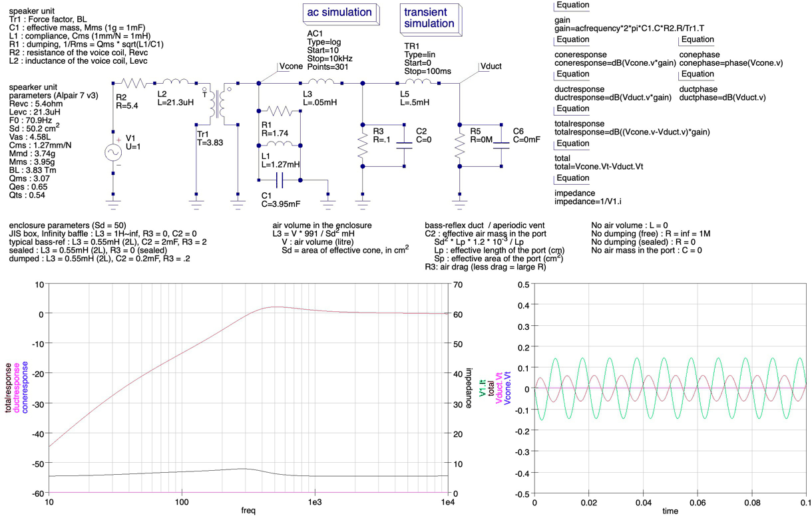The width and height of the screenshot is (812, 516).
Task: Click the "Stop=100ms" transient setting
Action: pos(429,71)
